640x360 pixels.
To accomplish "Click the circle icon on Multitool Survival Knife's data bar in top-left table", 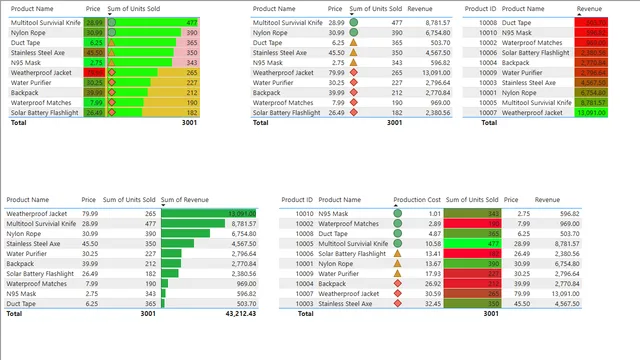I will click(x=112, y=22).
